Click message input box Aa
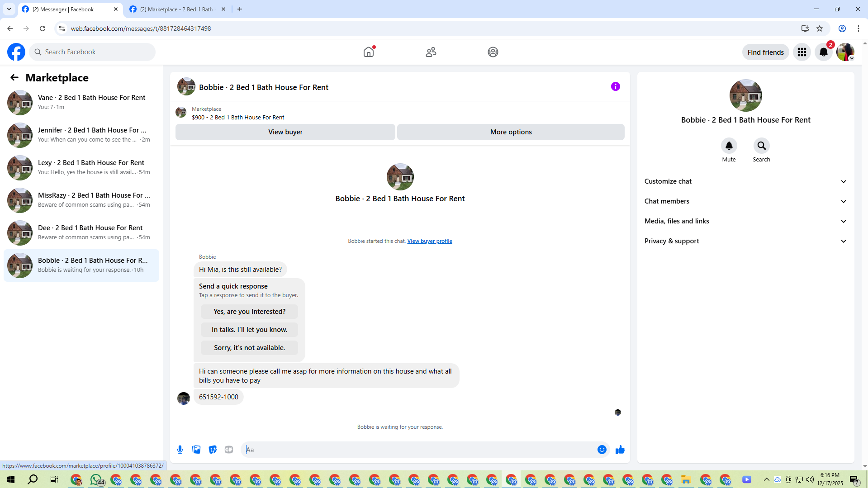Screen dimensions: 868x488 [x=418, y=450]
